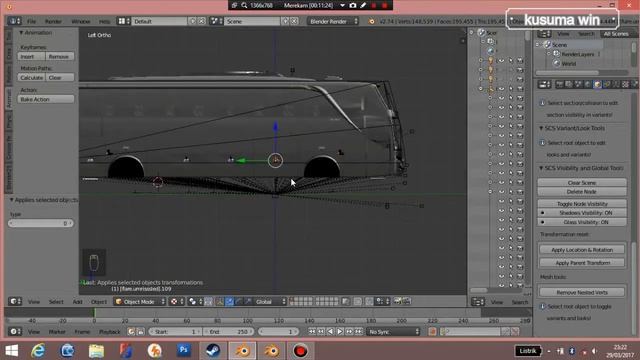Switch to Render Layers properties icon
This screenshot has width=640, height=360.
pyautogui.click(x=569, y=84)
